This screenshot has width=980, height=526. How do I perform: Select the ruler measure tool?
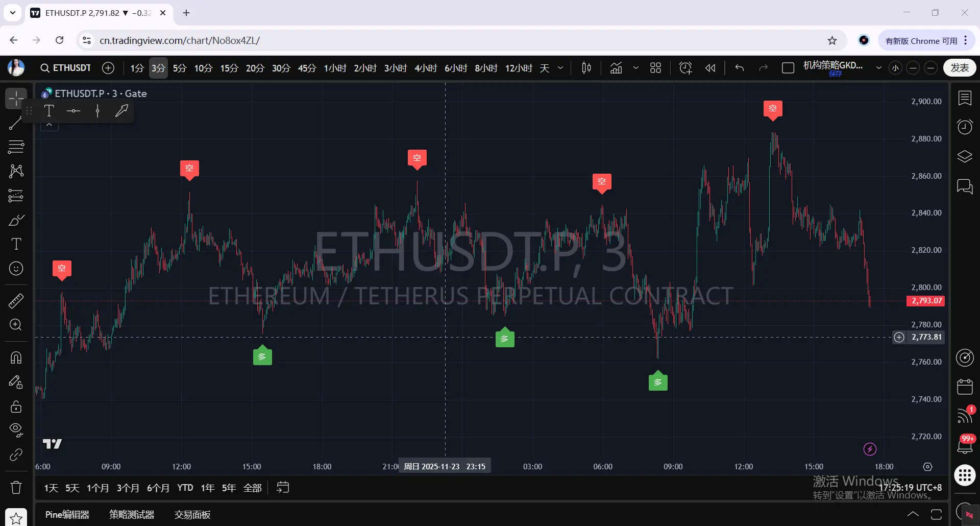(x=16, y=301)
